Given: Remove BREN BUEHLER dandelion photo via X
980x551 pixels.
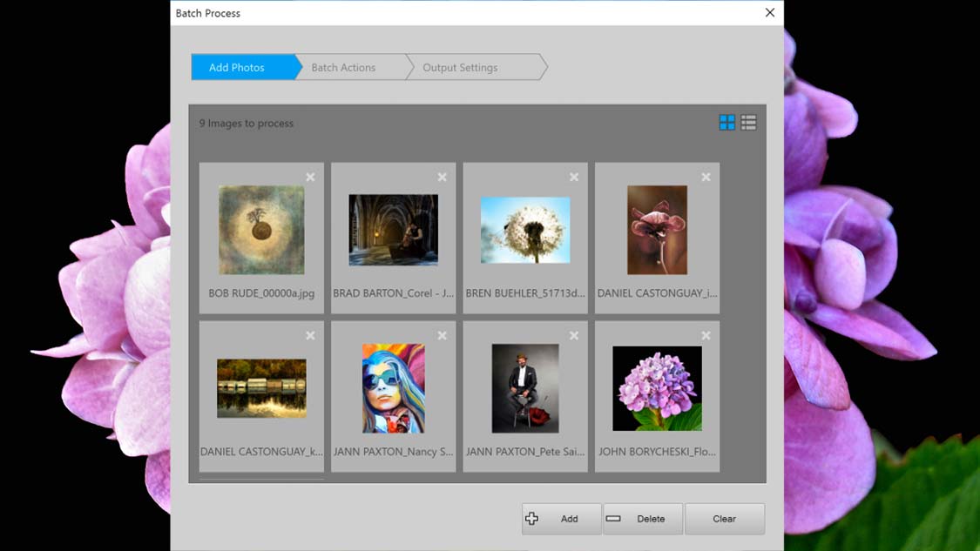Looking at the screenshot, I should tap(574, 177).
